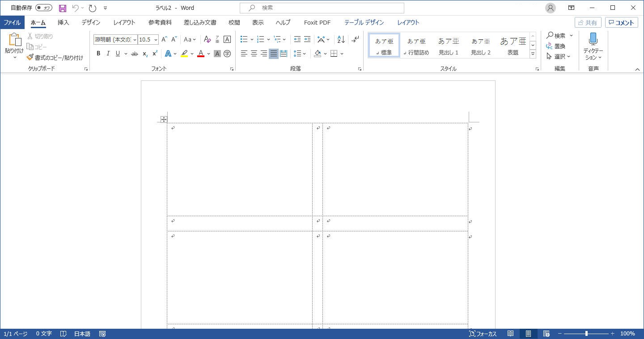Open the font size dropdown
The width and height of the screenshot is (644, 339).
[x=156, y=40]
